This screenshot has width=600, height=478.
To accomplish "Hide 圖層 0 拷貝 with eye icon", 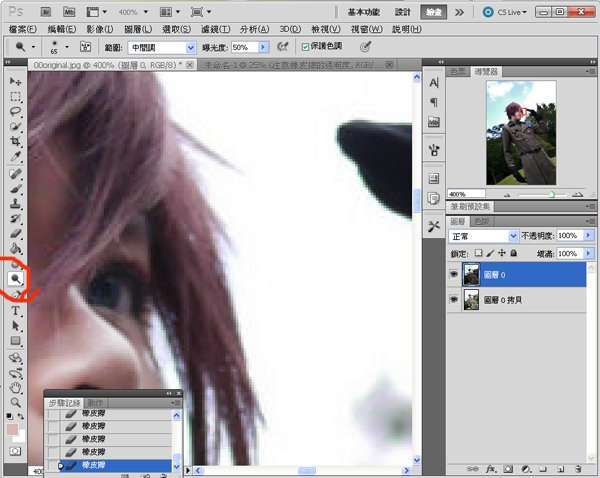I will point(454,299).
